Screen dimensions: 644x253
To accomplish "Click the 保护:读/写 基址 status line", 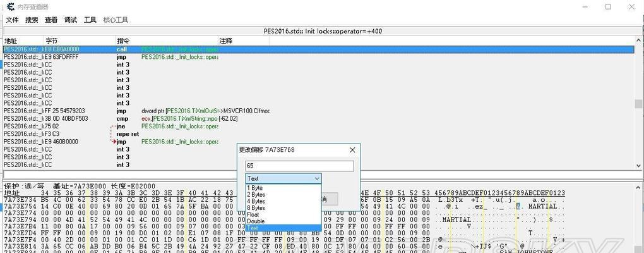I will click(80, 187).
